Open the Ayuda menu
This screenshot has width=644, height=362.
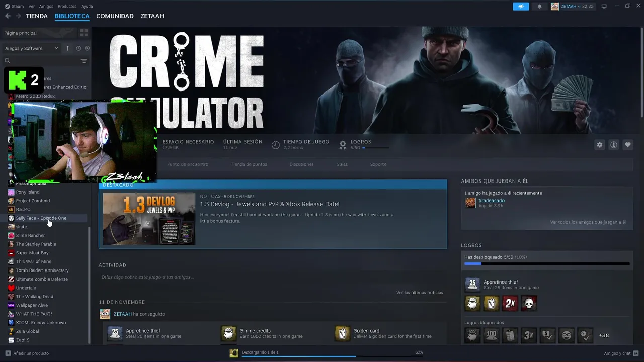(x=87, y=6)
